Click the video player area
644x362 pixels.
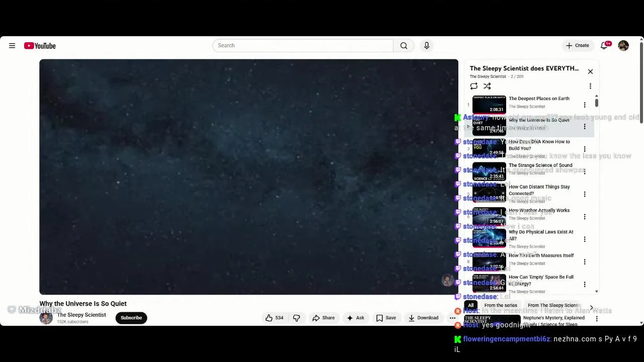pyautogui.click(x=249, y=177)
